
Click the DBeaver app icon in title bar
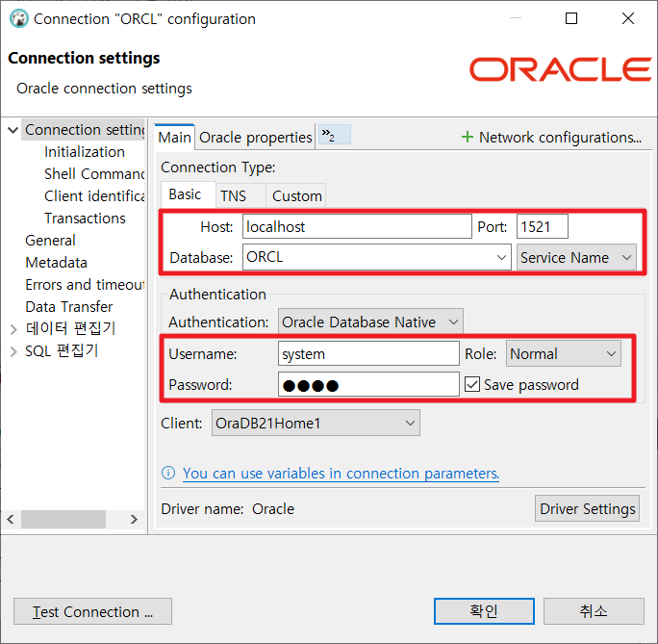coord(19,19)
